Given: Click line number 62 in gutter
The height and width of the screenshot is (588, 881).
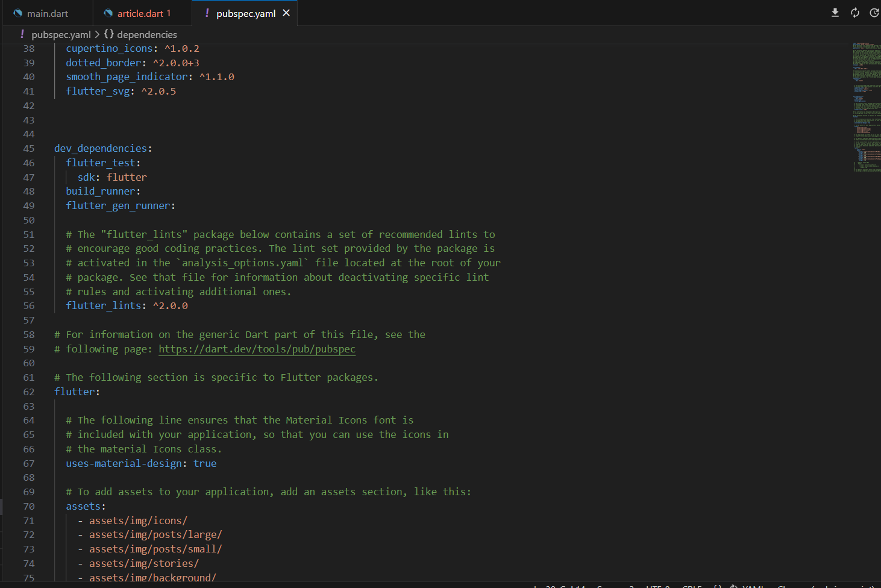Looking at the screenshot, I should [29, 392].
